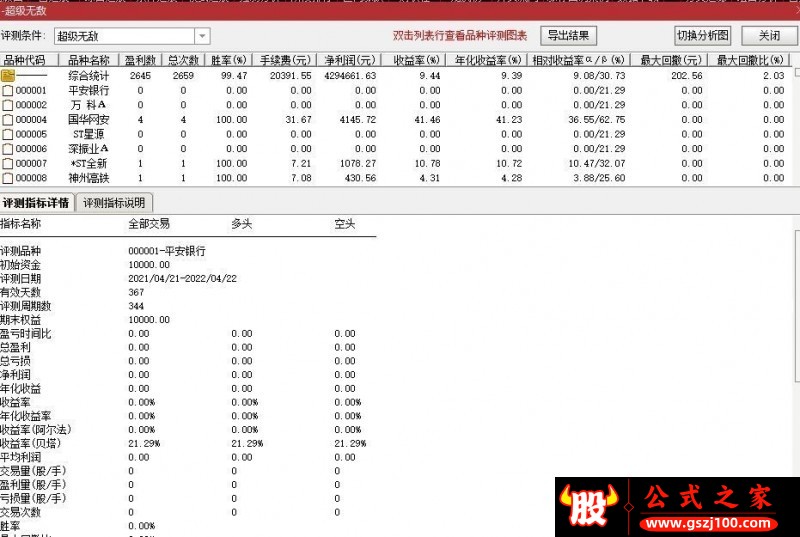
Task: Click the 股 bull logo icon
Action: 589,506
